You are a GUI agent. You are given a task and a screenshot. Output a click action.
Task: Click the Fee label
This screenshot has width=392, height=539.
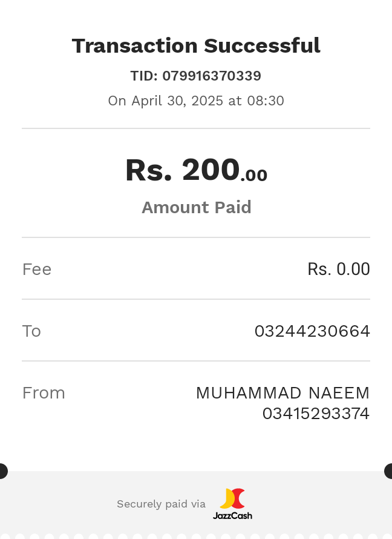[x=37, y=269]
